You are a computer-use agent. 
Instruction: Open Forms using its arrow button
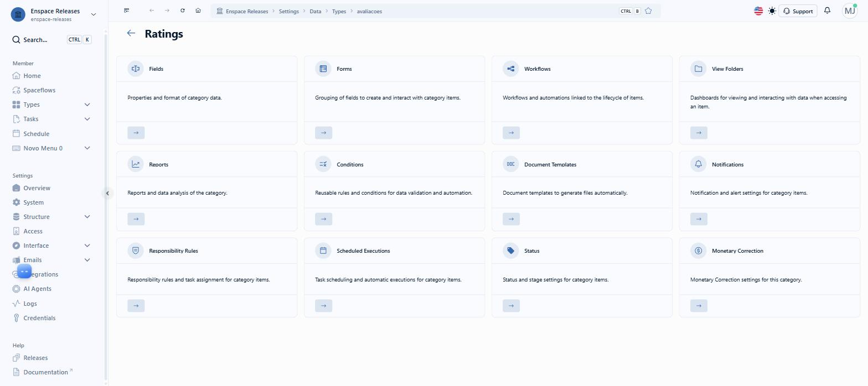coord(324,133)
